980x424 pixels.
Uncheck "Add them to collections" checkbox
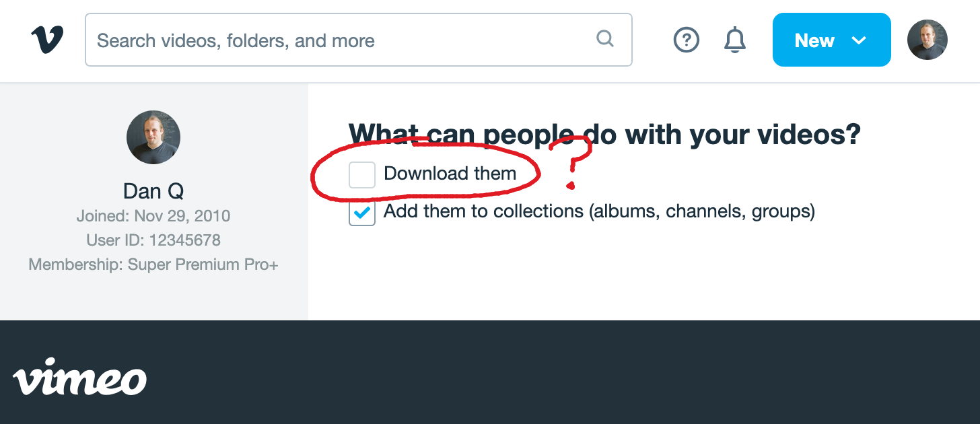click(362, 213)
